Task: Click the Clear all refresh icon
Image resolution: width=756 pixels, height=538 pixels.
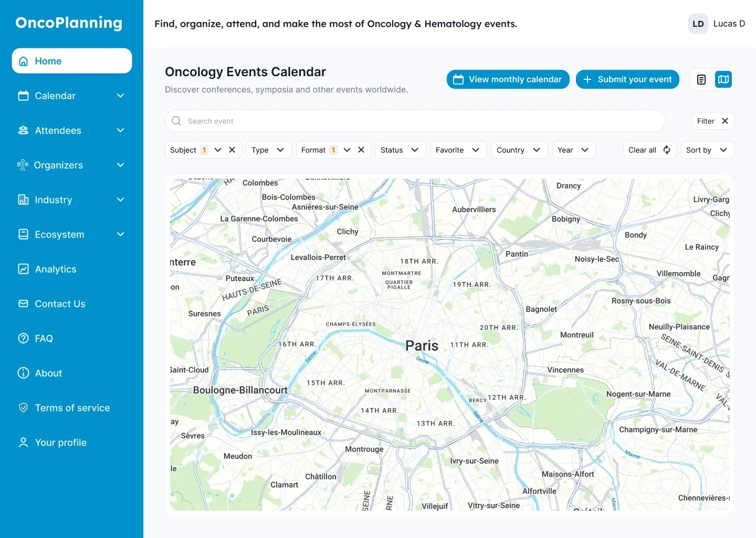Action: 667,150
